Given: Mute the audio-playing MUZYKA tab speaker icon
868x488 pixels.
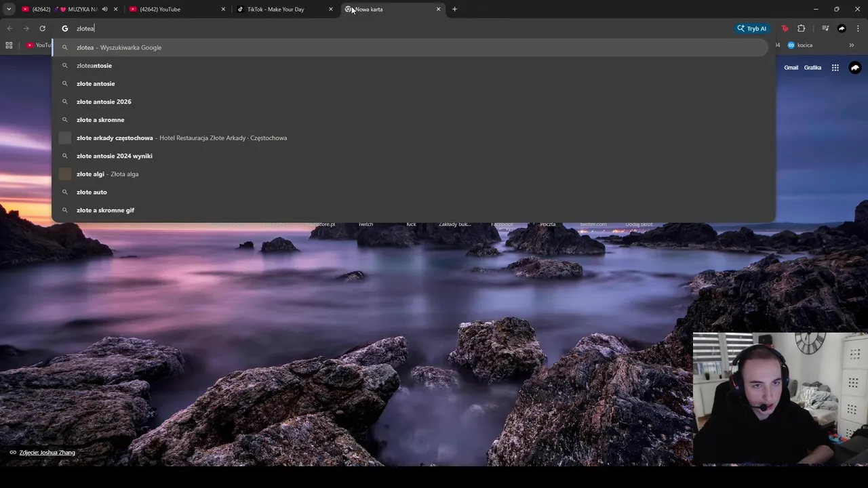Looking at the screenshot, I should [x=104, y=9].
